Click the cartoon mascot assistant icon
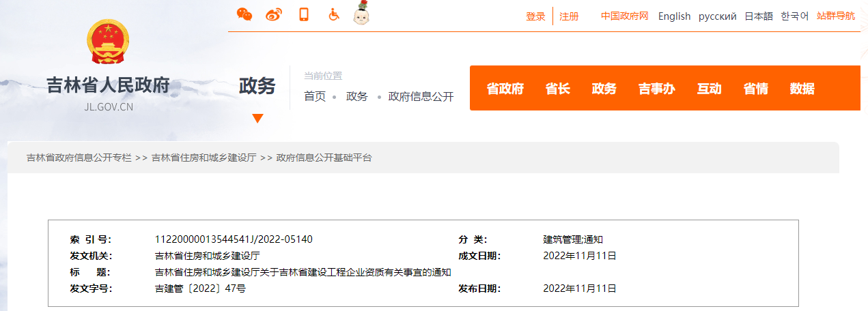This screenshot has width=868, height=311. pyautogui.click(x=362, y=14)
